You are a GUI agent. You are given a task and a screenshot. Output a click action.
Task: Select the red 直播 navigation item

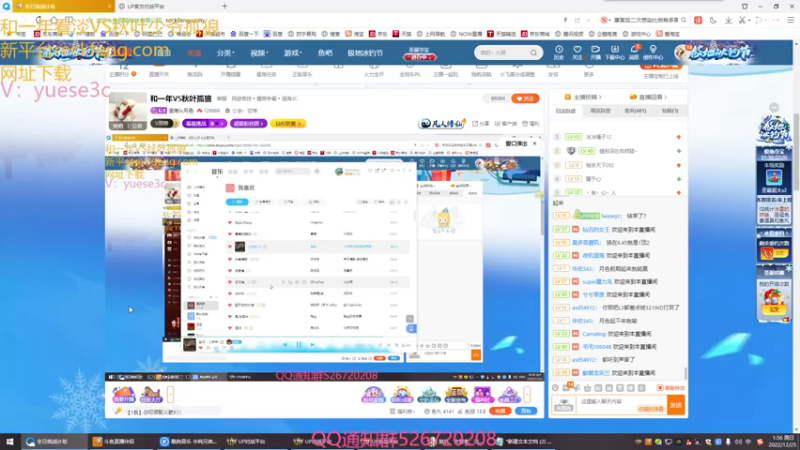(x=194, y=53)
